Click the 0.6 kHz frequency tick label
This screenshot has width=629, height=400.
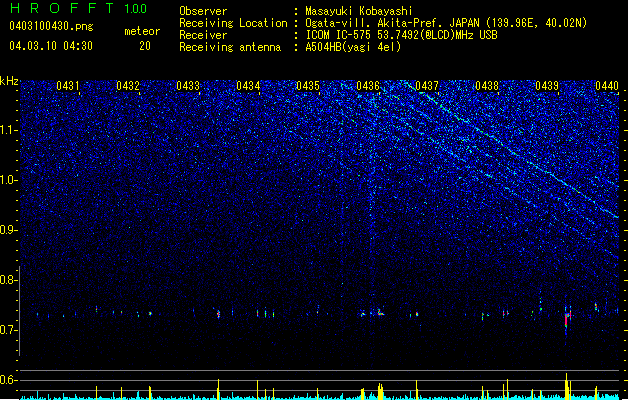click(x=9, y=380)
